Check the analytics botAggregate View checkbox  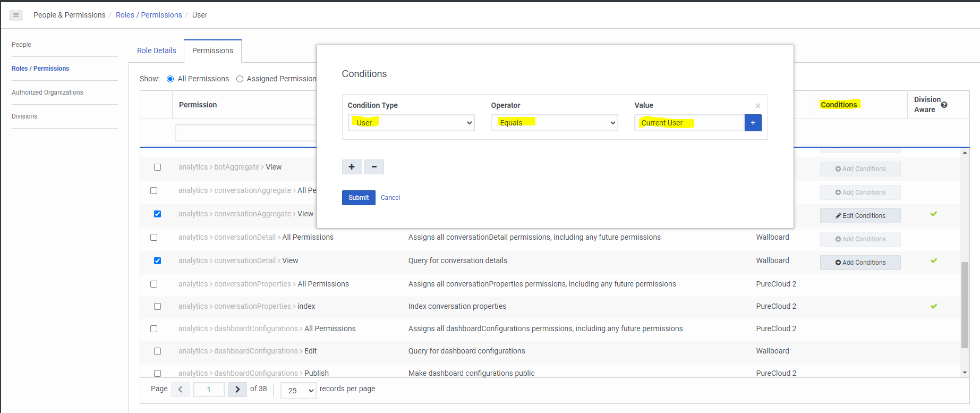157,167
